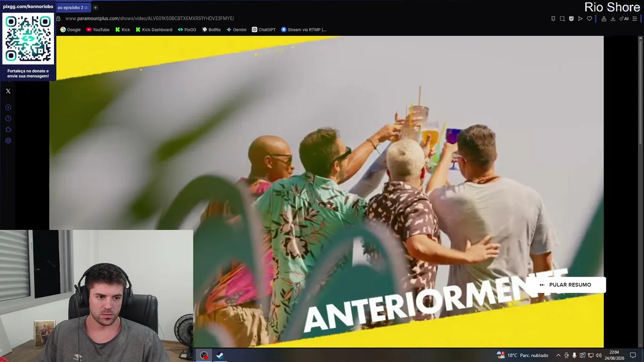Open the extensions icon in sidebar
Image resolution: width=644 pixels, height=362 pixels.
click(x=8, y=130)
